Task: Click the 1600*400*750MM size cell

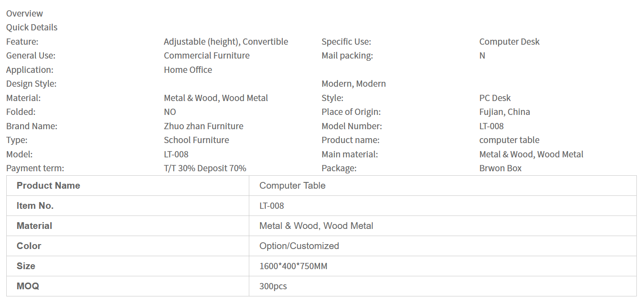Action: [x=293, y=266]
